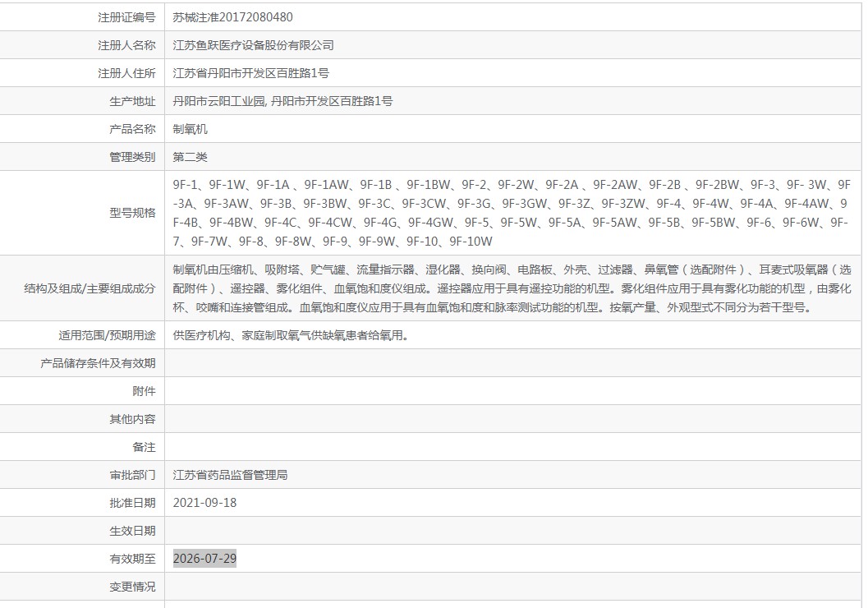Select the 结构及组成/主要组成成分 label
Viewport: 868px width, 608px height.
[90, 288]
